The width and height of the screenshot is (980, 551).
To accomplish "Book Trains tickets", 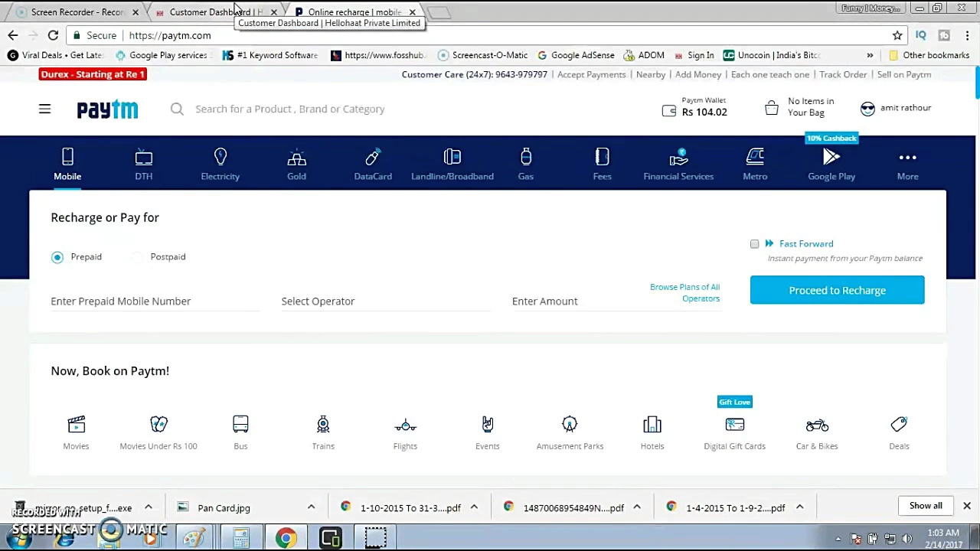I will point(323,432).
